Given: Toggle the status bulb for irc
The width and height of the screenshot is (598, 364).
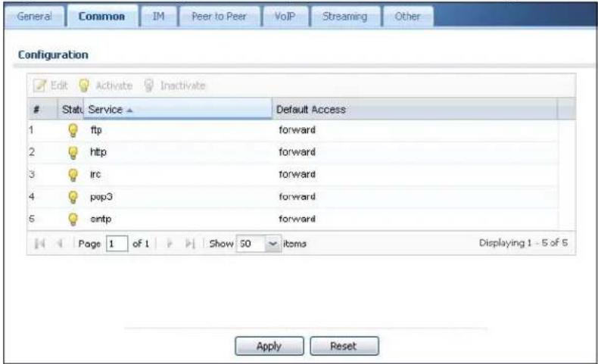Looking at the screenshot, I should pyautogui.click(x=73, y=175).
